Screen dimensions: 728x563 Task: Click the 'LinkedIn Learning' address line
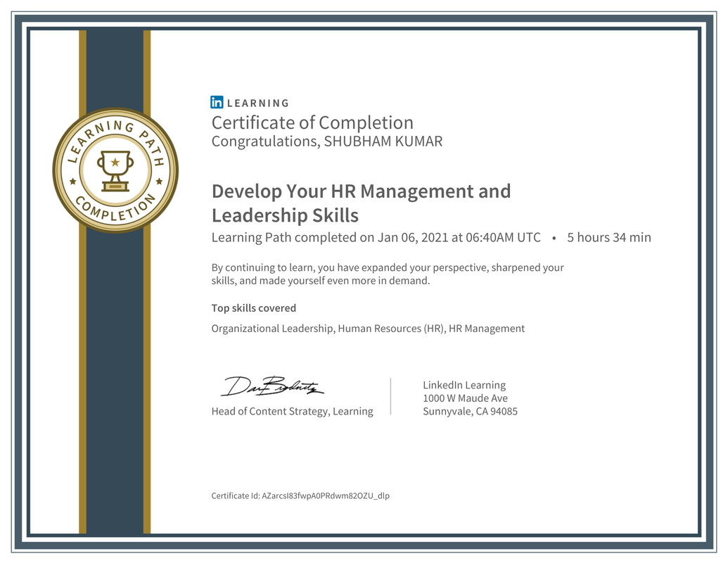pos(464,385)
